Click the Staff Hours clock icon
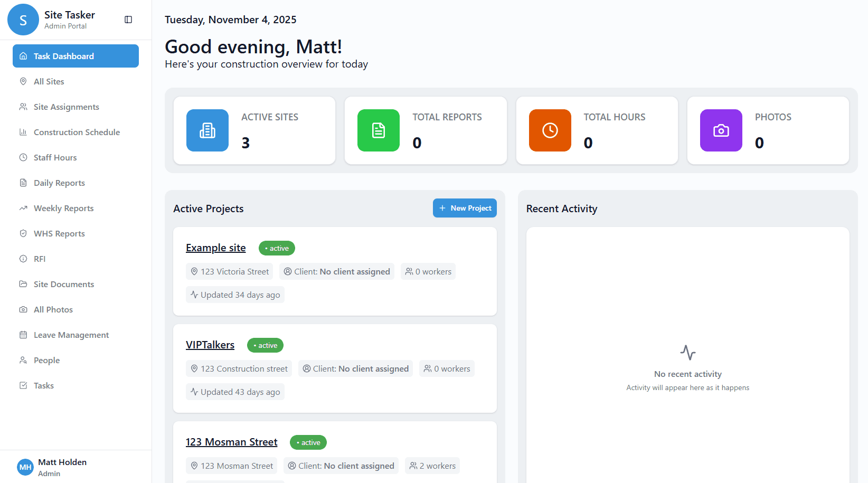The image size is (868, 483). click(x=23, y=157)
